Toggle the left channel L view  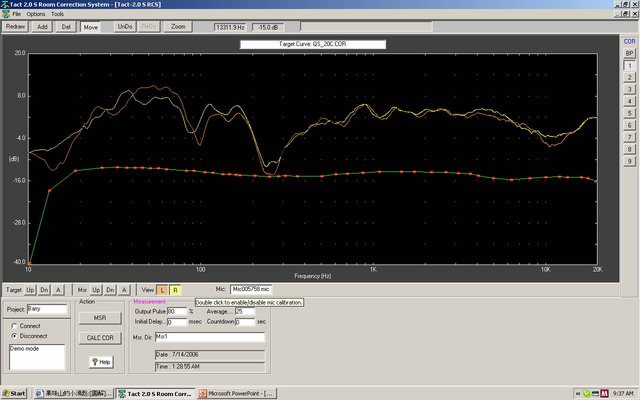tap(162, 290)
